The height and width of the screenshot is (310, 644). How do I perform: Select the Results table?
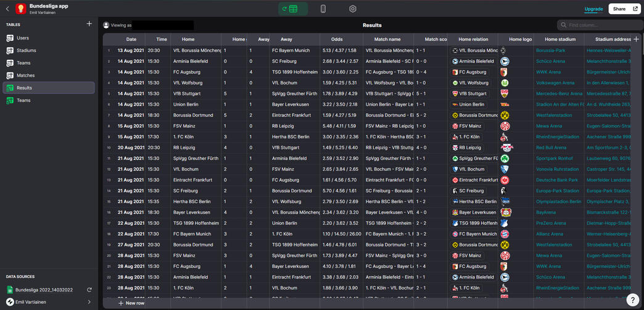pos(49,88)
